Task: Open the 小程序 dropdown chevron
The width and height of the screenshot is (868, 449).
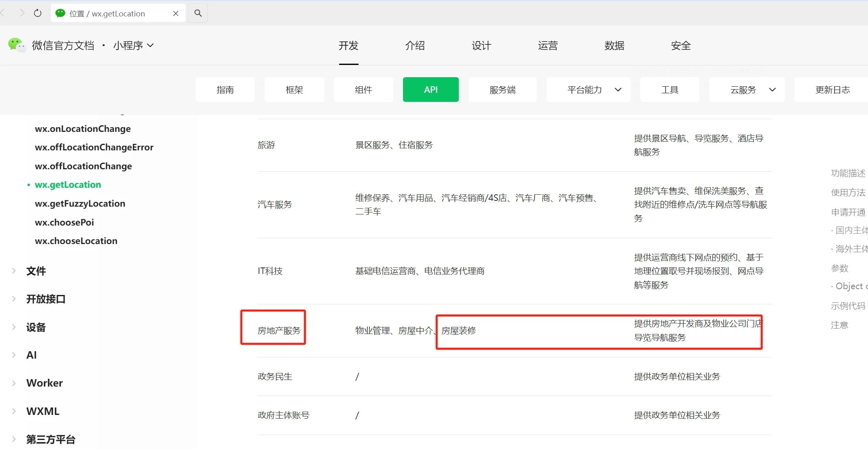Action: 151,45
